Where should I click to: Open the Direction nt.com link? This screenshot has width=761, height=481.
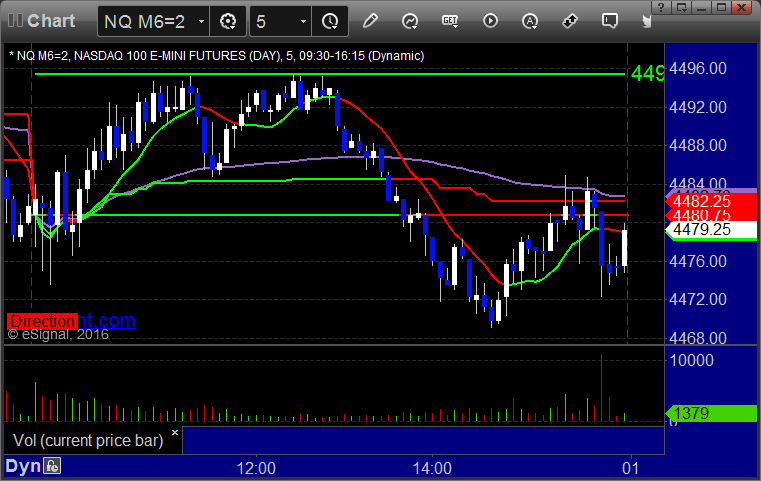point(71,321)
